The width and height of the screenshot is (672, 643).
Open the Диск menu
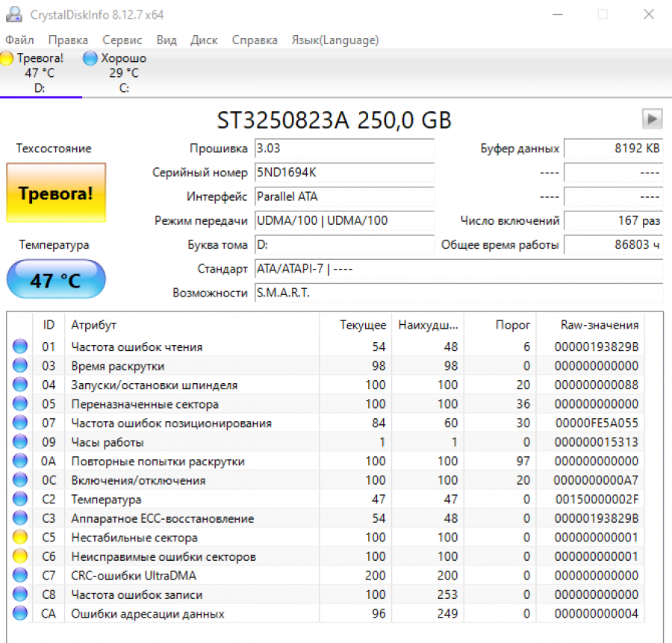(x=204, y=40)
